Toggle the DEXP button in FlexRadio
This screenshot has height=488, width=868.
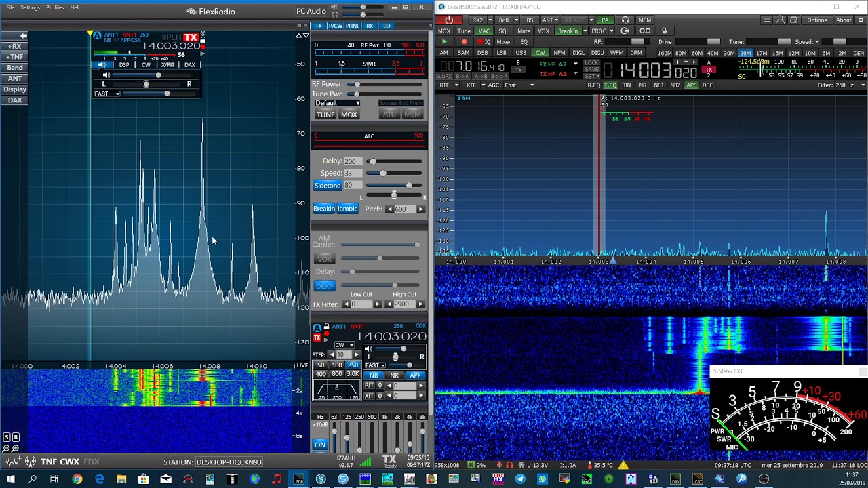point(324,286)
